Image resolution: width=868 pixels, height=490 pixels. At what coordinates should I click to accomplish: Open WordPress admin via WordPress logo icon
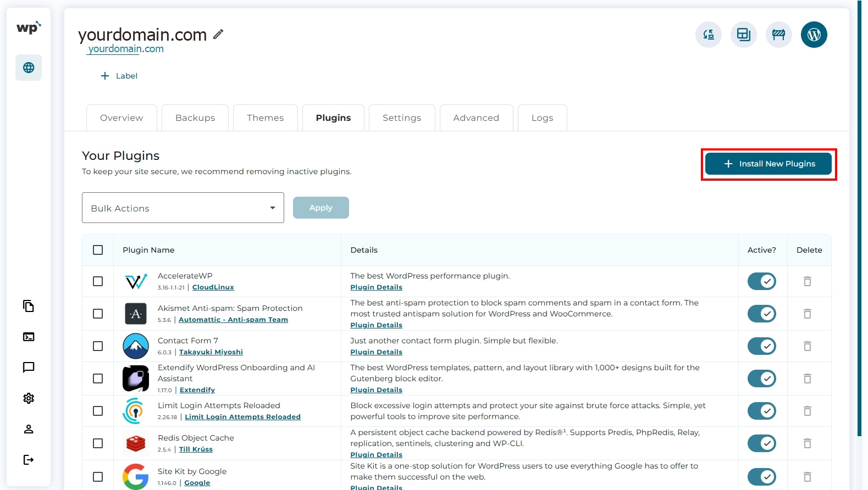814,35
